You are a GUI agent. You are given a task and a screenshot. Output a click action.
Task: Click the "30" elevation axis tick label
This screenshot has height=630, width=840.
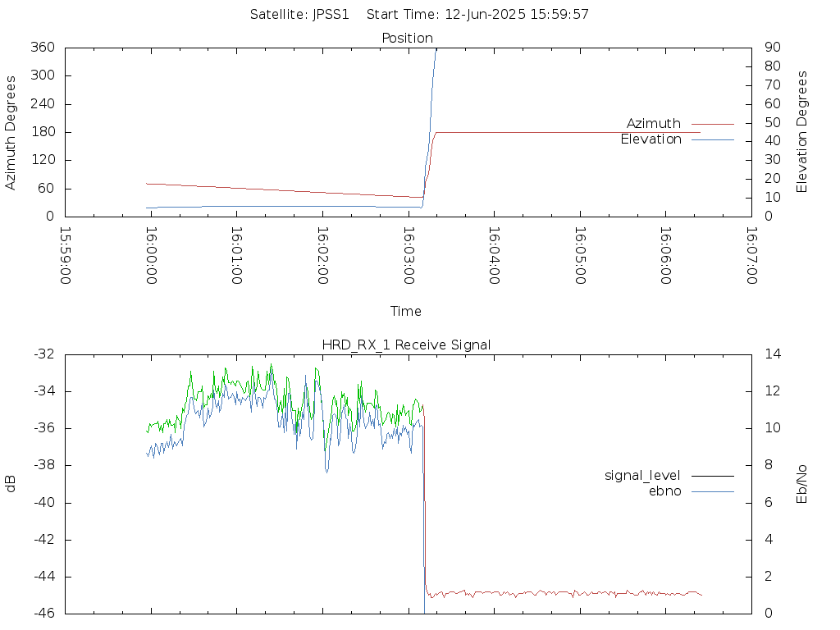773,160
